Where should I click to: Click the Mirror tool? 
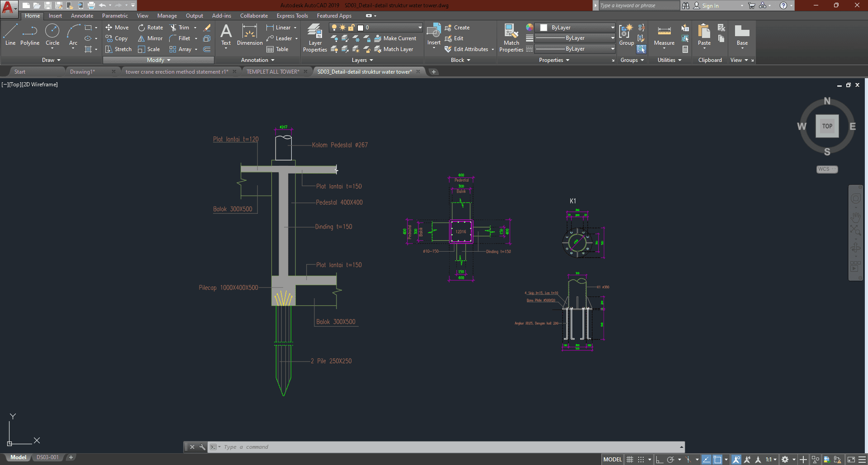point(150,38)
